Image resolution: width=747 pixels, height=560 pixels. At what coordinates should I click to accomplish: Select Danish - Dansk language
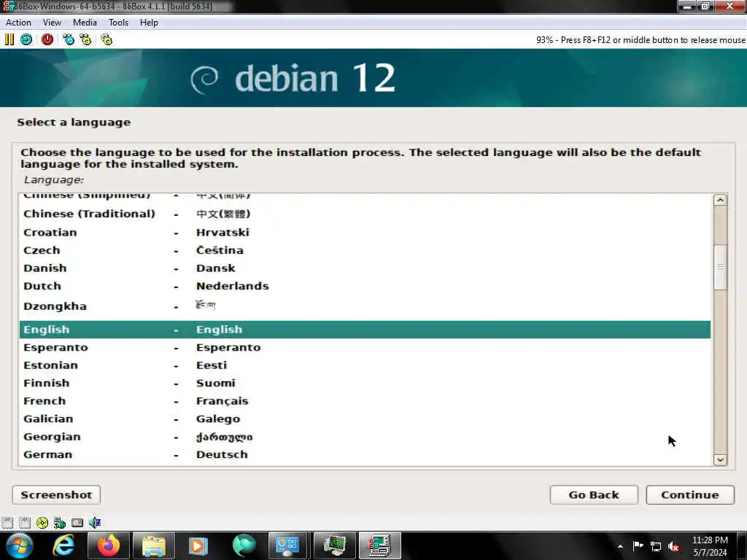pyautogui.click(x=365, y=268)
